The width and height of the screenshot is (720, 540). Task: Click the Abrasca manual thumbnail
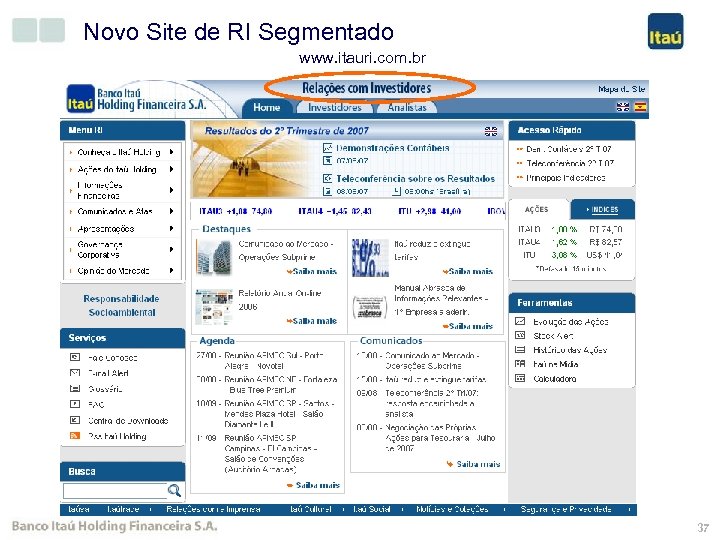coord(369,307)
